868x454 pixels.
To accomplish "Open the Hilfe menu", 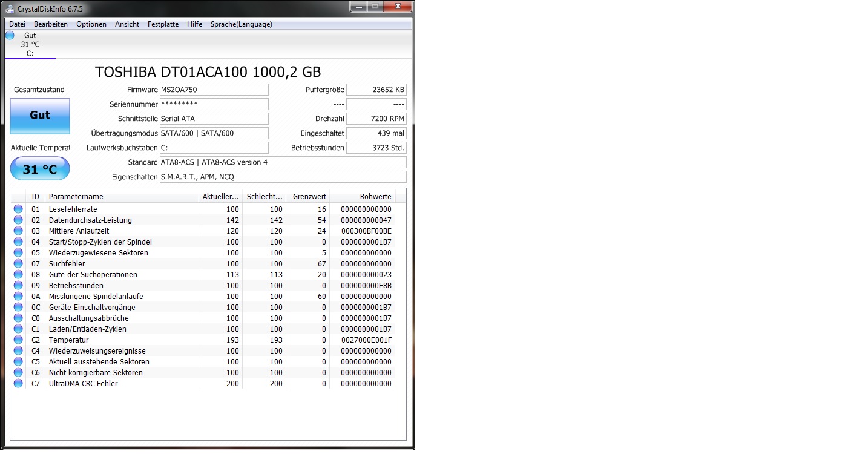I will click(195, 24).
